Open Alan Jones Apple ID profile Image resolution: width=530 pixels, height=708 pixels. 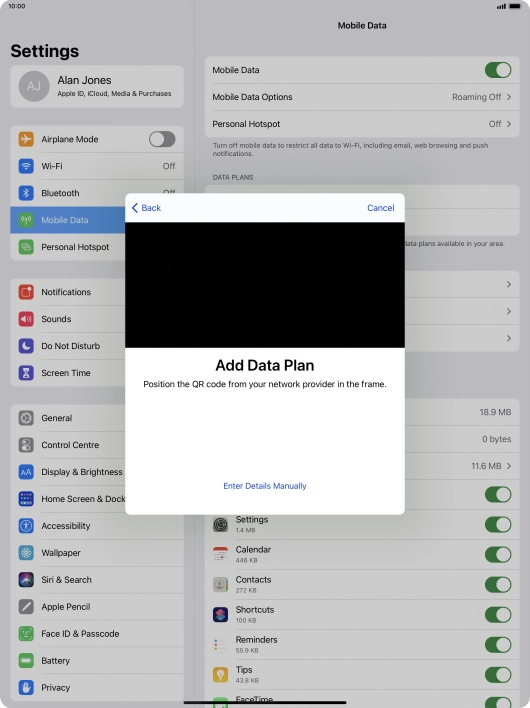point(97,86)
